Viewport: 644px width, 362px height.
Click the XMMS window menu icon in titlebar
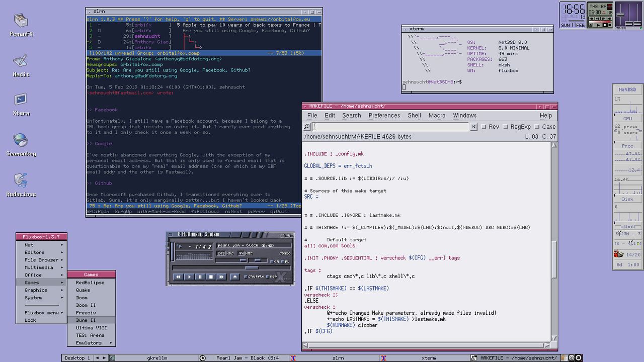[170, 235]
